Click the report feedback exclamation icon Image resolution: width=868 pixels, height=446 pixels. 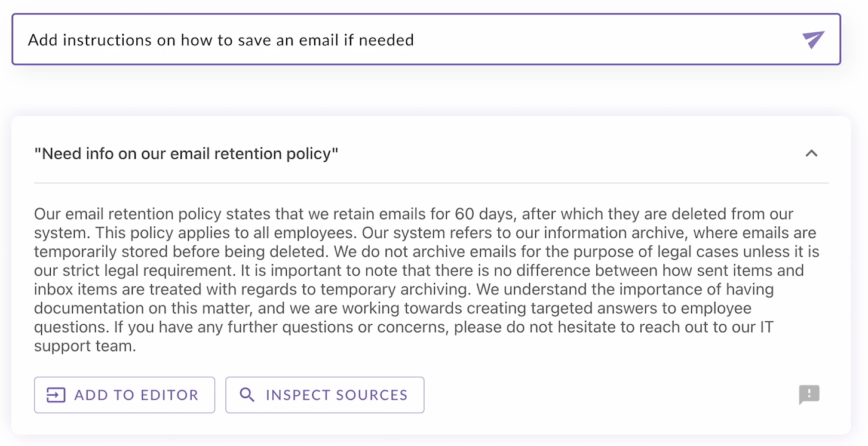(809, 395)
